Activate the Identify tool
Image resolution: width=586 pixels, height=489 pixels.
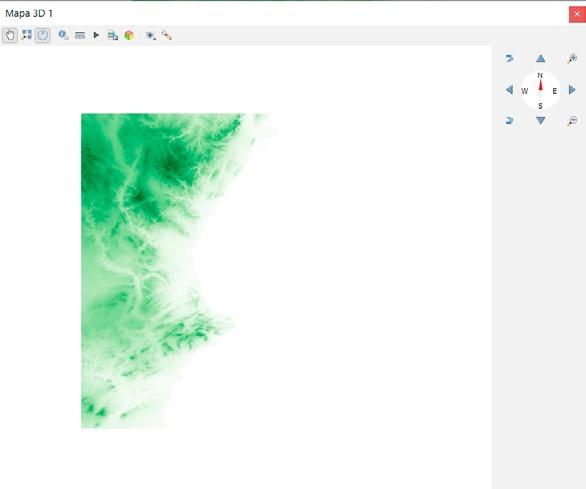tap(63, 35)
